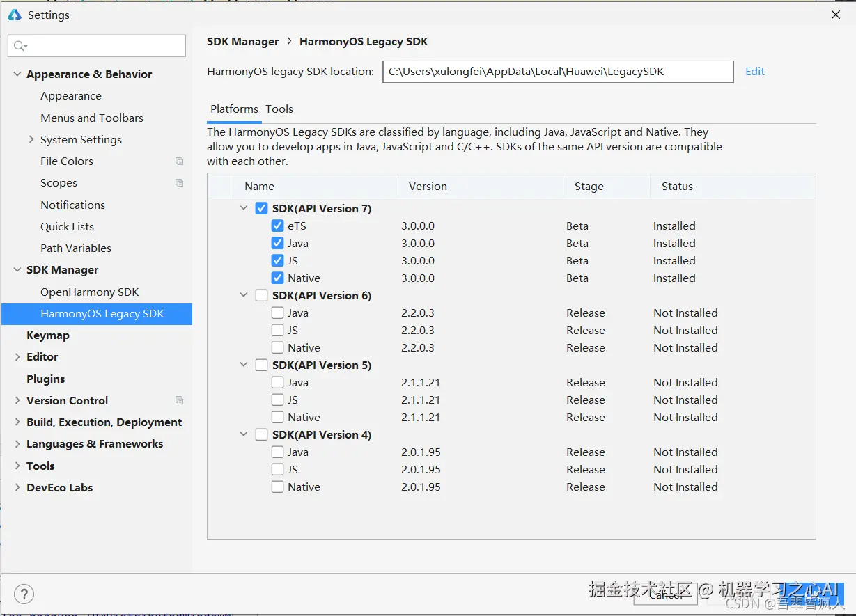Click the Stage column header
The width and height of the screenshot is (856, 616).
point(607,186)
